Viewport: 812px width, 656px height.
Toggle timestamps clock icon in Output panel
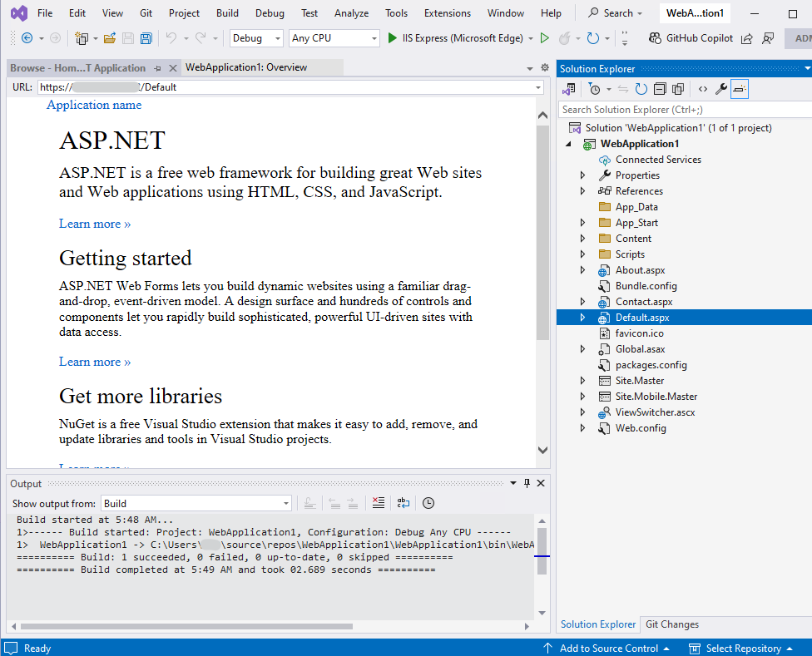click(428, 503)
